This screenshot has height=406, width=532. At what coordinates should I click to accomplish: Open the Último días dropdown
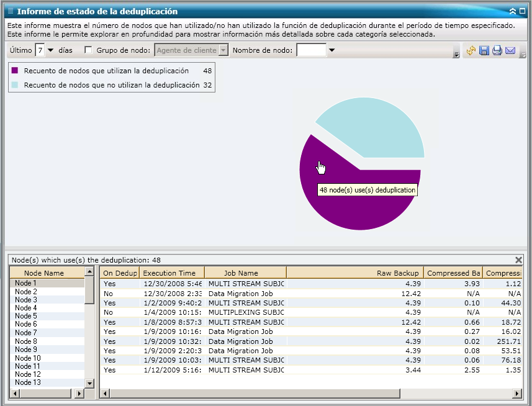51,50
